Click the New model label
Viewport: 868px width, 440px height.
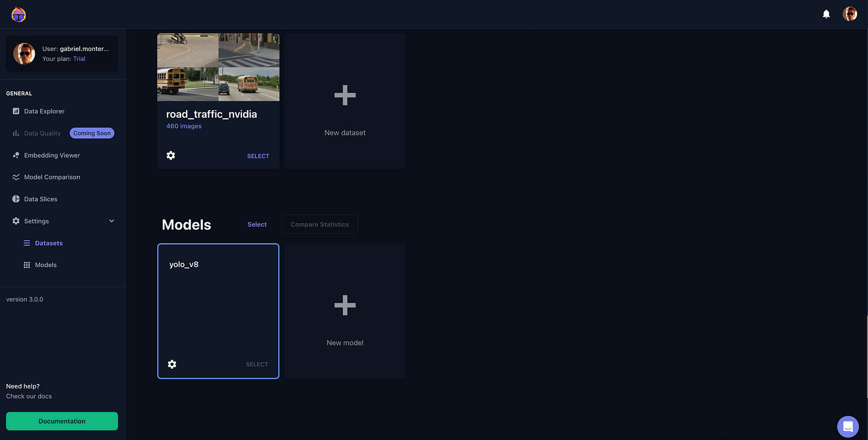345,343
